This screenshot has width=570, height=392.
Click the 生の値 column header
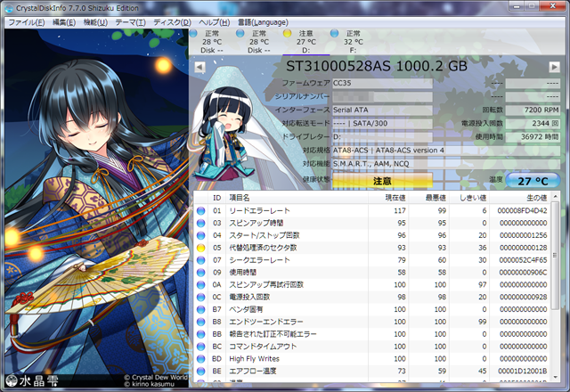click(x=520, y=198)
